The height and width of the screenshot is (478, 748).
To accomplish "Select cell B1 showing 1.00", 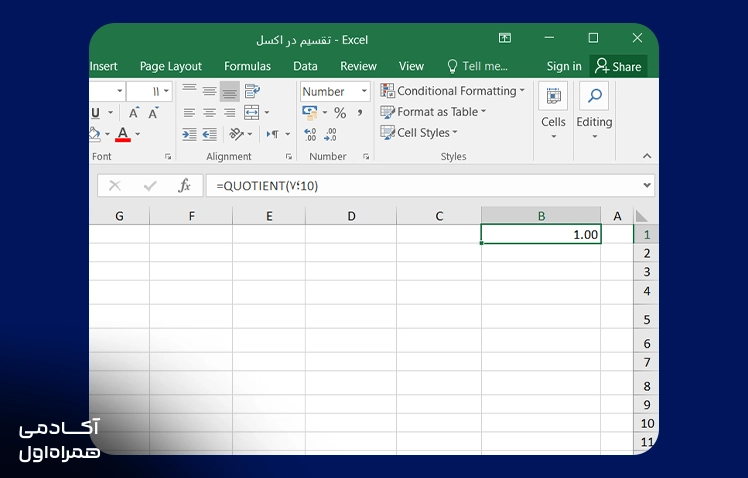I will [541, 234].
